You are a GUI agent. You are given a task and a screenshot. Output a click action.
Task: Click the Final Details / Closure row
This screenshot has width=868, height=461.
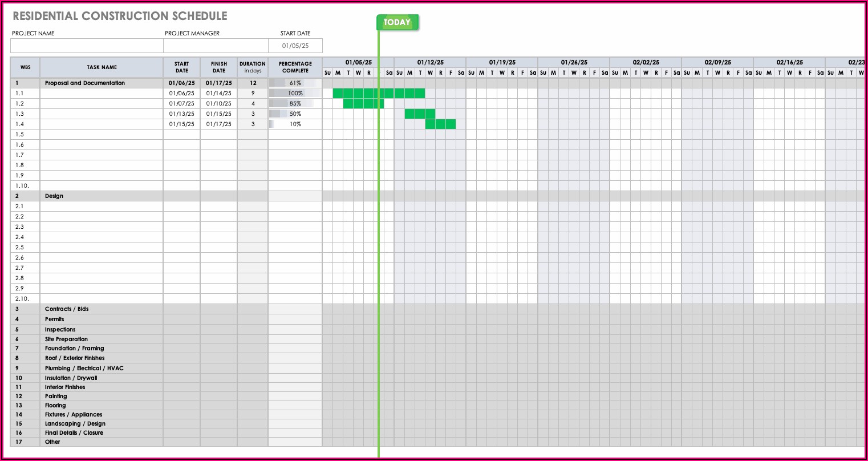[74, 433]
